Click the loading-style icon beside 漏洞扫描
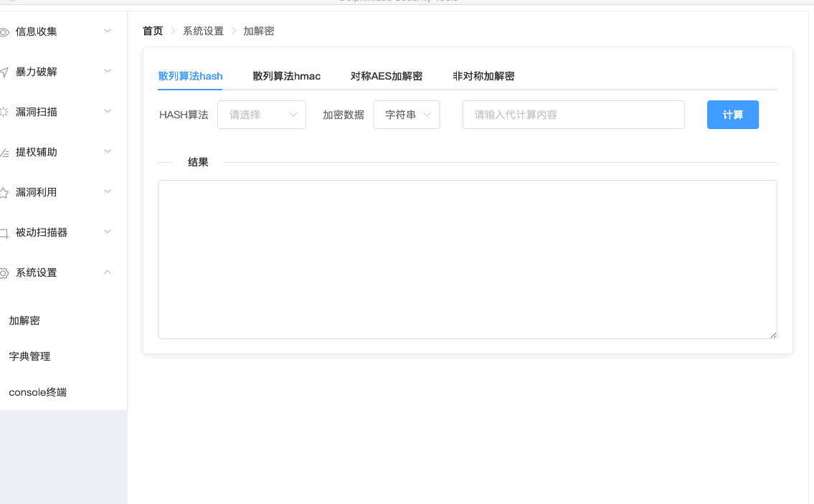Viewport: 814px width, 504px height. [4, 112]
